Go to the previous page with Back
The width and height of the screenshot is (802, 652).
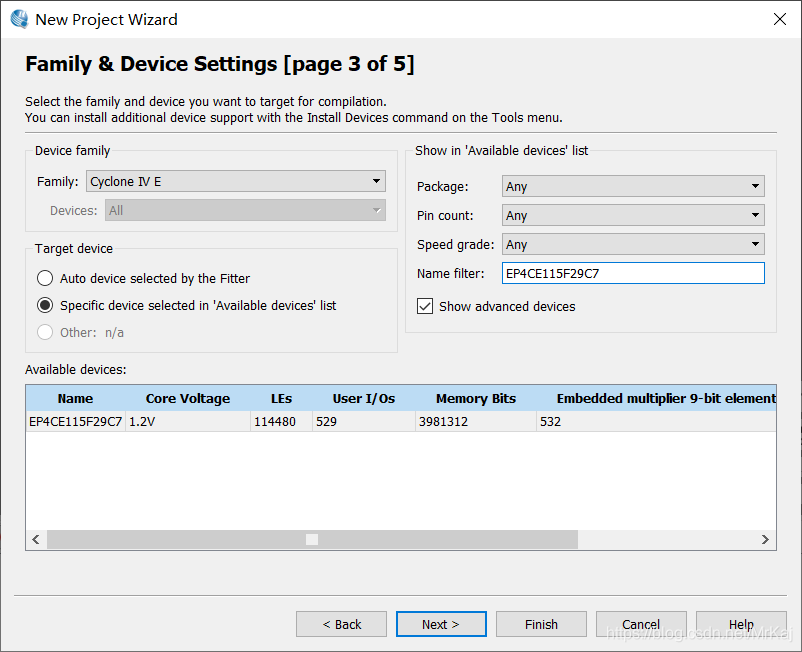pyautogui.click(x=341, y=624)
